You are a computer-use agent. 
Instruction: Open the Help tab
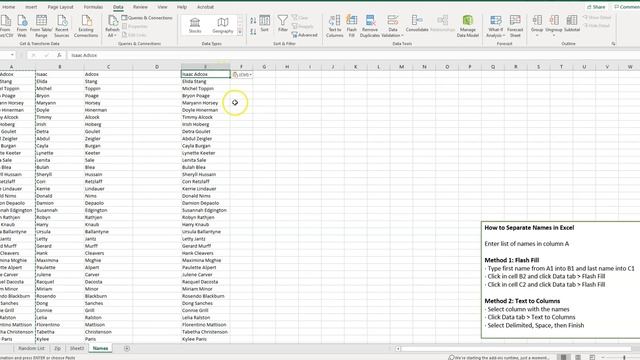182,7
